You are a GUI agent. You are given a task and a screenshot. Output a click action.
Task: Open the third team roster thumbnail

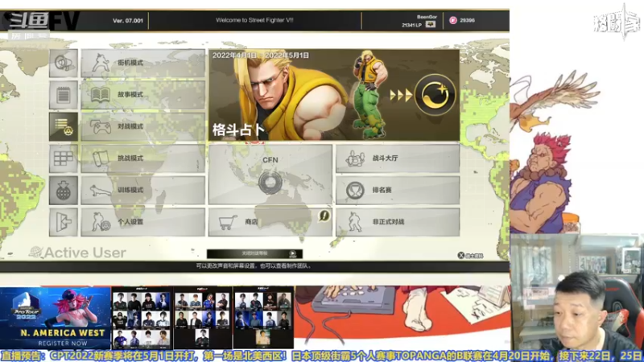(x=263, y=318)
